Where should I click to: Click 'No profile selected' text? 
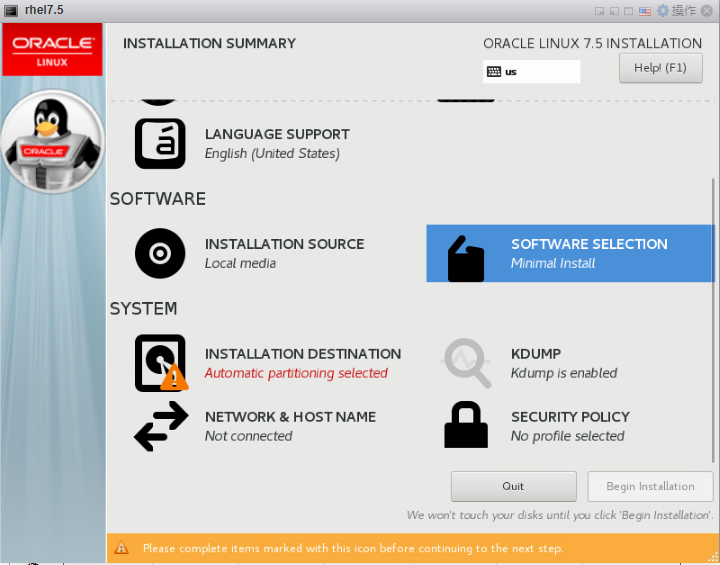pos(568,436)
